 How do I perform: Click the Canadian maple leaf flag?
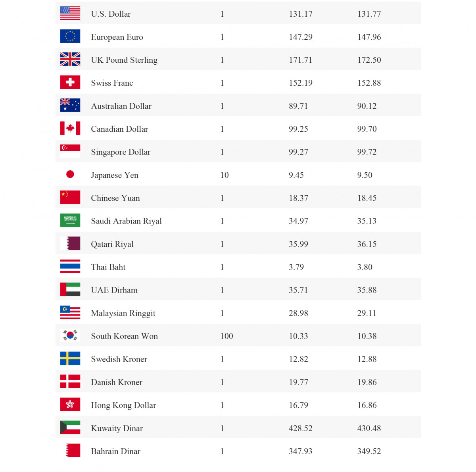[x=70, y=129]
